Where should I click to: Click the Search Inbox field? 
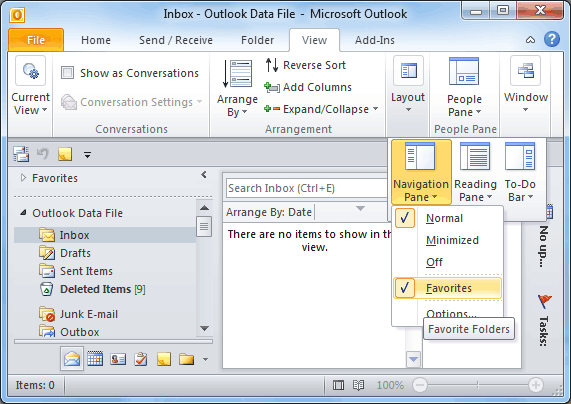pyautogui.click(x=307, y=188)
